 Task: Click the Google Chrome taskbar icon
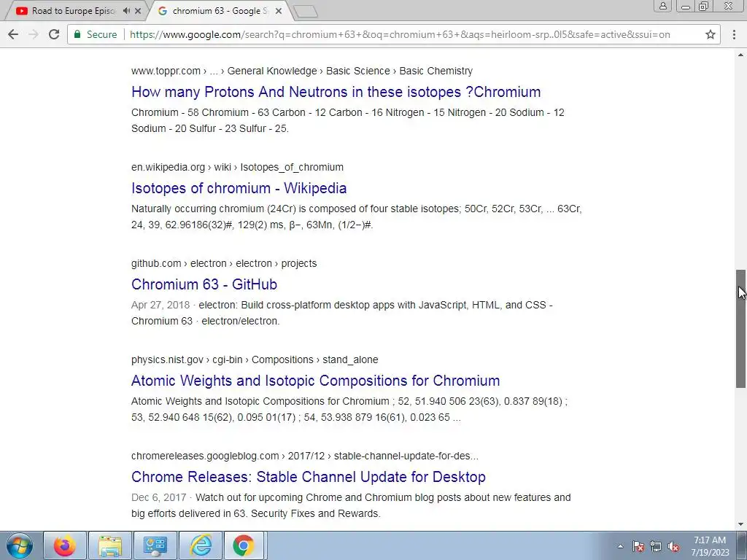[244, 545]
